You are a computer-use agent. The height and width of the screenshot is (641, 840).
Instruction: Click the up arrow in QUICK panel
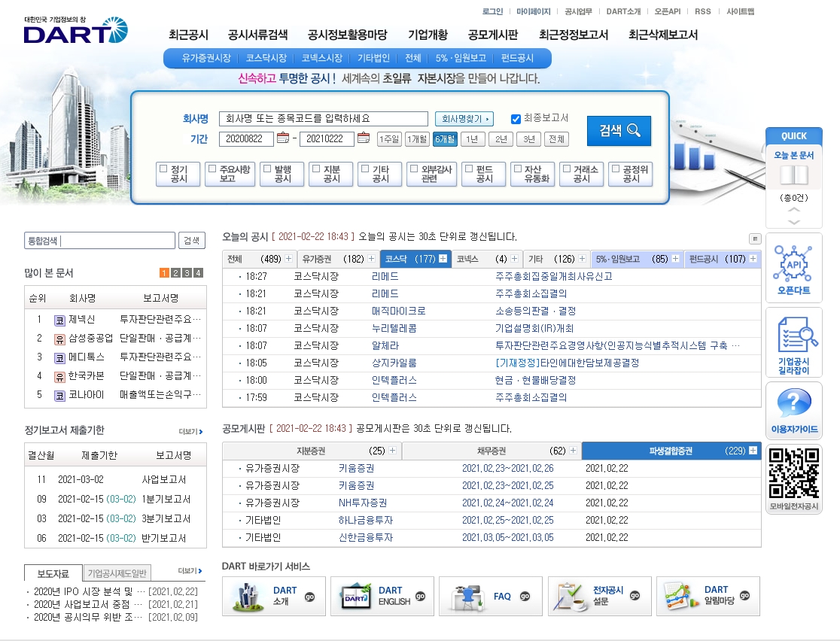(794, 210)
